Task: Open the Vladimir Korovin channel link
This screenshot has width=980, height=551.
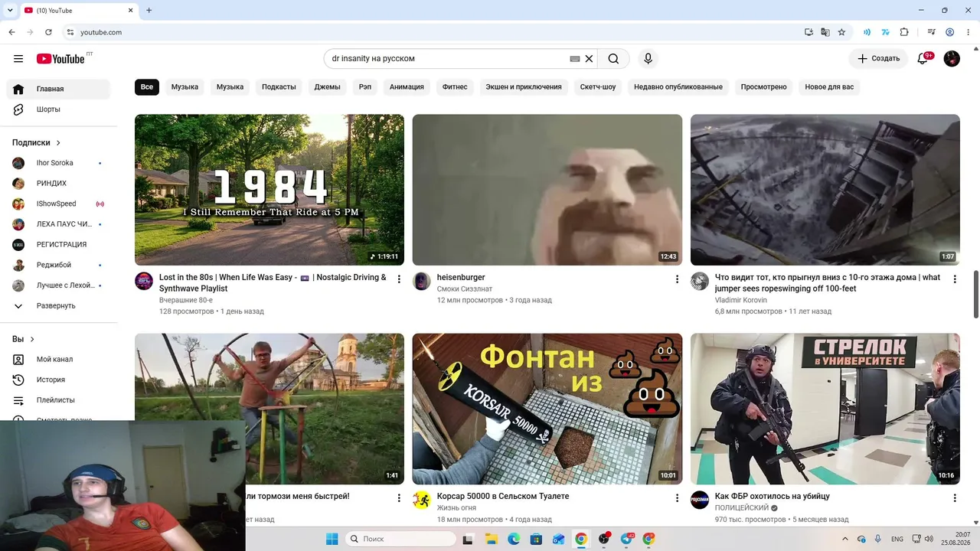Action: click(x=741, y=301)
